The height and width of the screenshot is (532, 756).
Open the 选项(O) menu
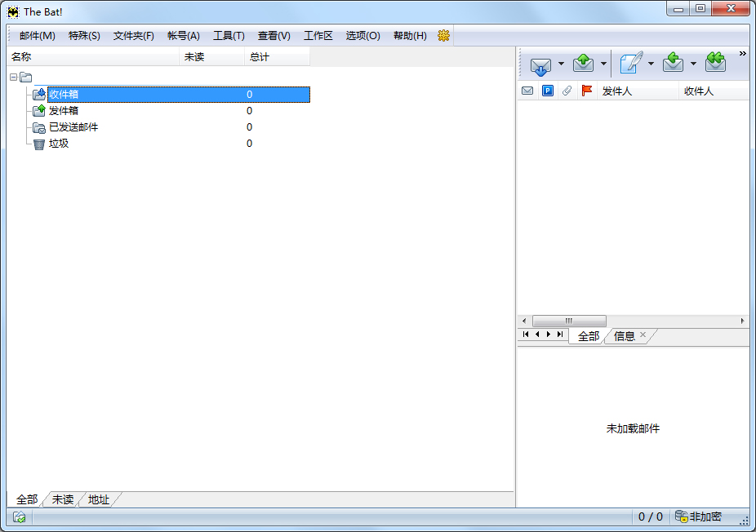363,36
